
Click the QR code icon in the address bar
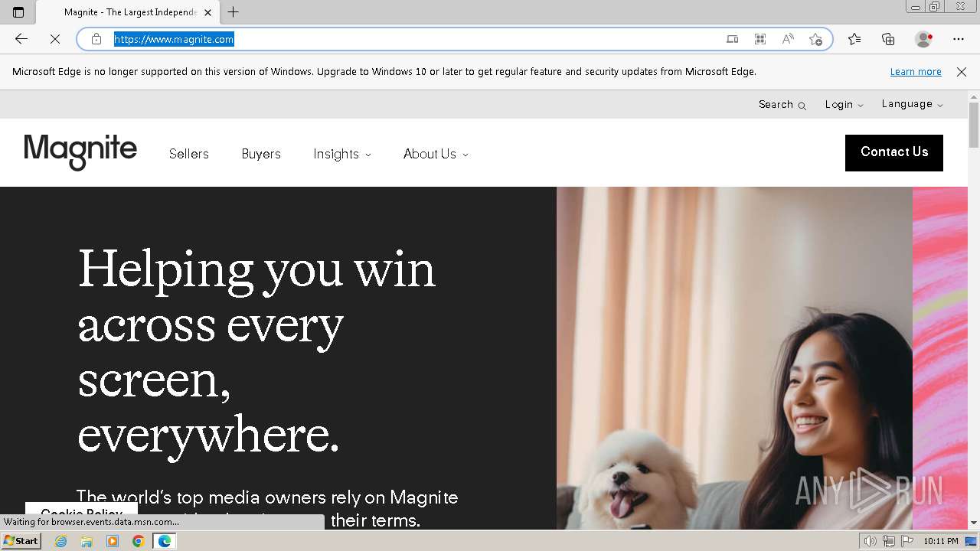click(x=760, y=39)
